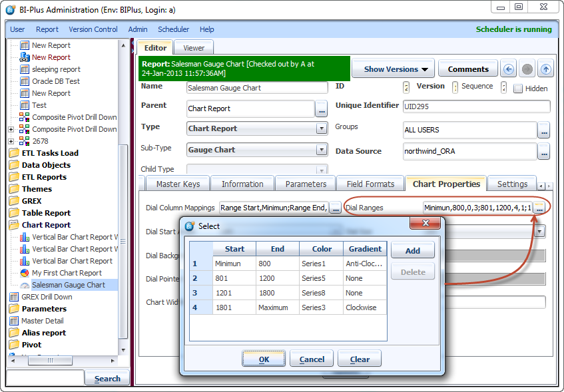564x392 pixels.
Task: Toggle the Hidden checkbox
Action: pos(518,89)
